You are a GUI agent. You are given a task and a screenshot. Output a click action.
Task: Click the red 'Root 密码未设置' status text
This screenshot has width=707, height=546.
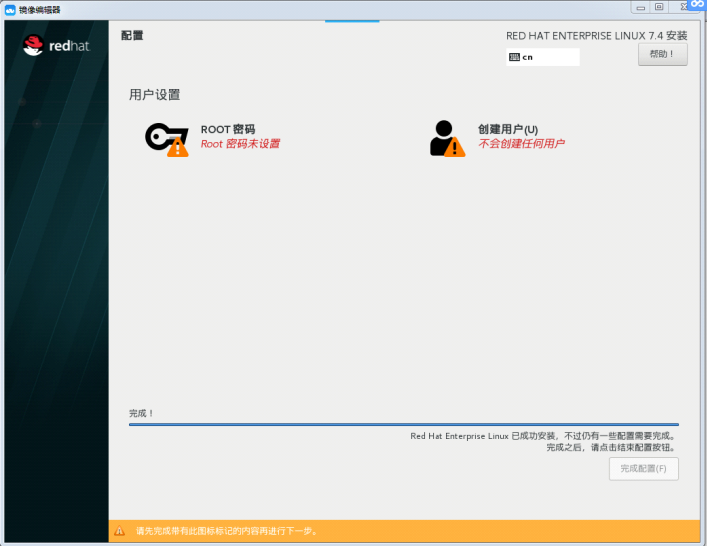pos(240,144)
